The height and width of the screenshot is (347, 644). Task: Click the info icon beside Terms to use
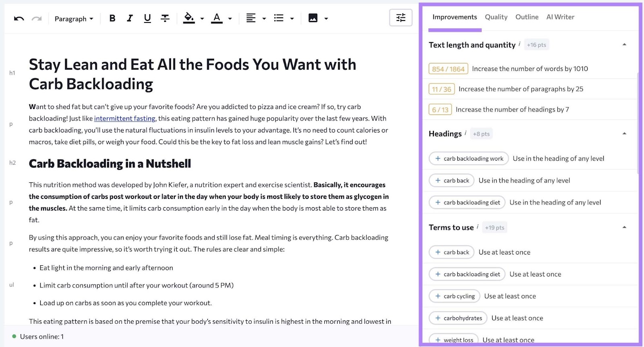coord(477,226)
